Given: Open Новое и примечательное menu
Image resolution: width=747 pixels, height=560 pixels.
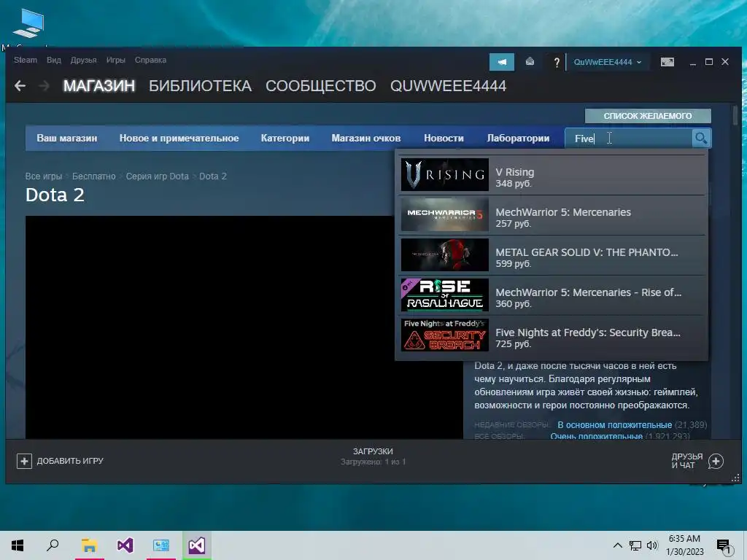Looking at the screenshot, I should [x=179, y=138].
